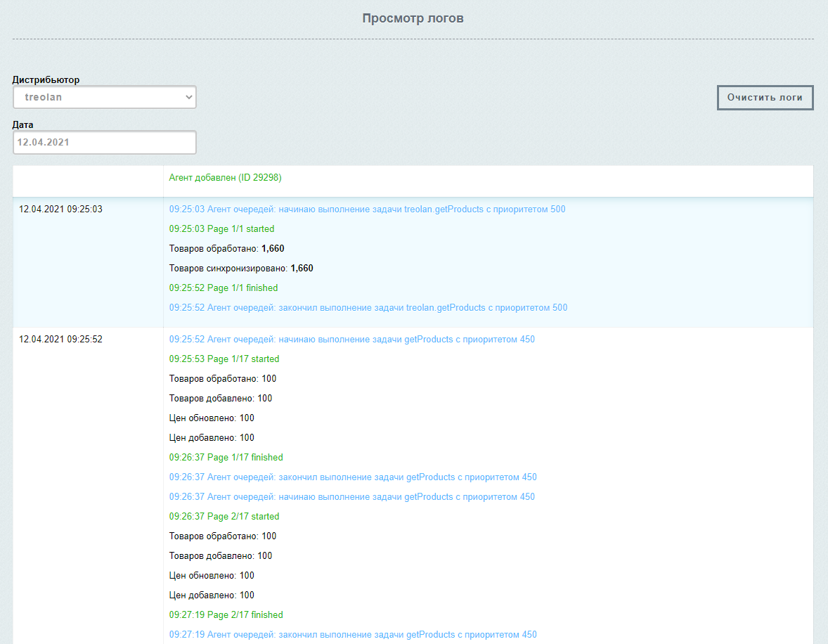
Task: Click the 09:25:03 log line starting treolan.getProducts
Action: [367, 210]
